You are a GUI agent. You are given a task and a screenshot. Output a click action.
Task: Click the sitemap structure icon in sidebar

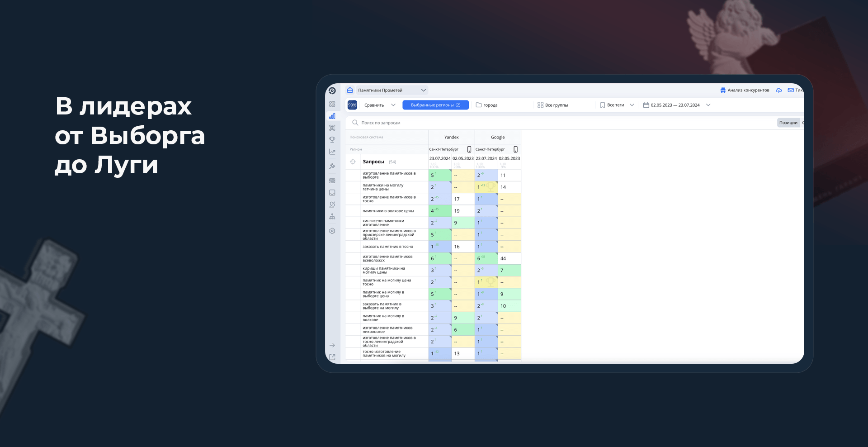point(332,217)
